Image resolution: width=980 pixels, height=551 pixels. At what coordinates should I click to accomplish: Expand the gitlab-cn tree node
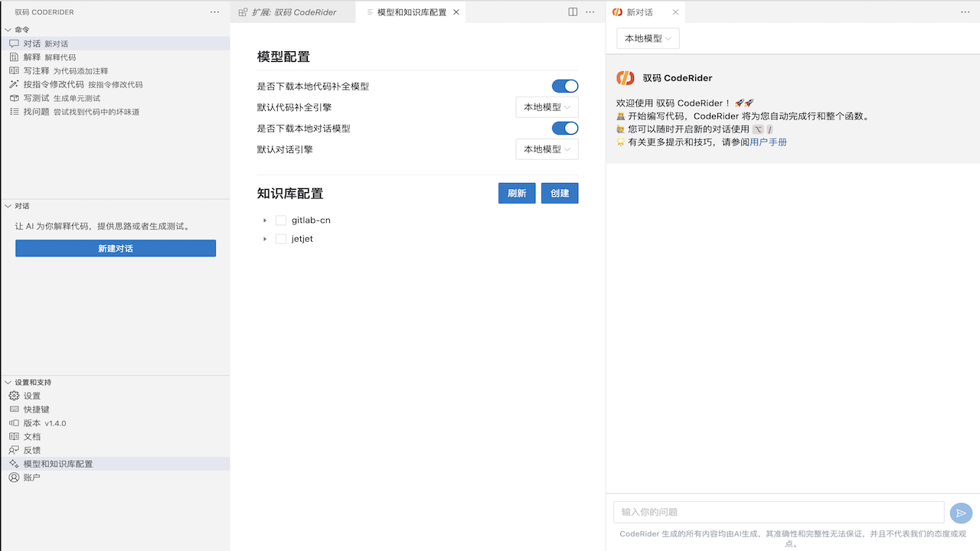[x=265, y=220]
